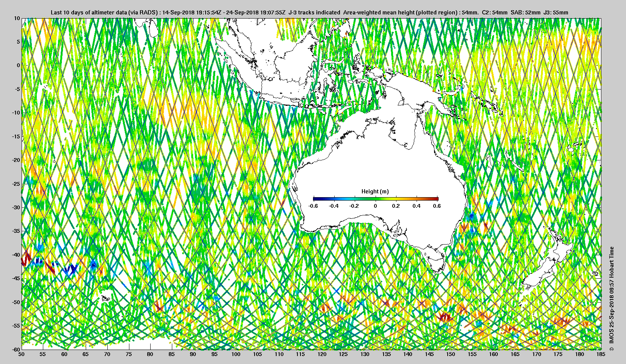Click longitude axis label 150
626x364 pixels.
click(x=451, y=354)
